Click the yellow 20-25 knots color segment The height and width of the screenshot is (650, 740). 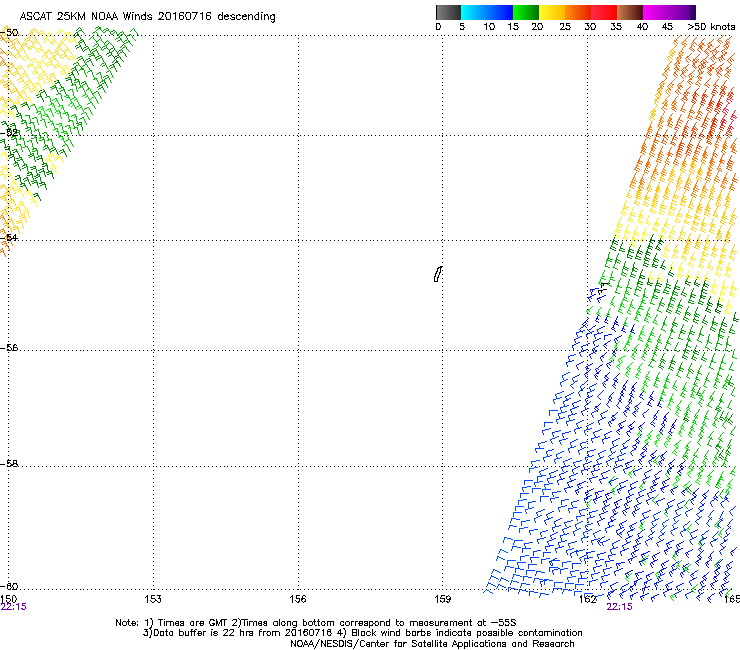552,12
